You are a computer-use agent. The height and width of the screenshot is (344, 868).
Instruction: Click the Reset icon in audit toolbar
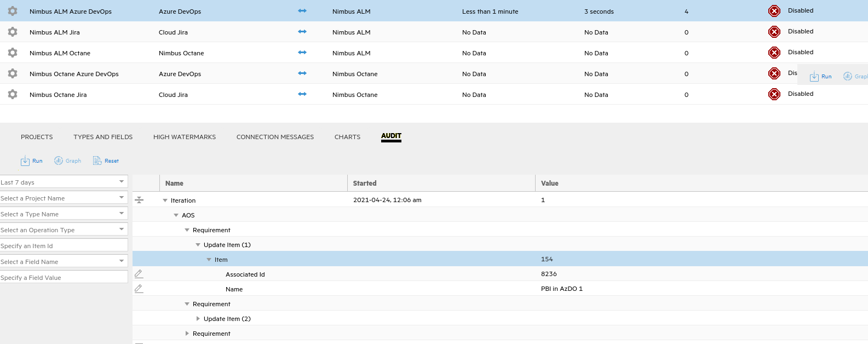[97, 161]
